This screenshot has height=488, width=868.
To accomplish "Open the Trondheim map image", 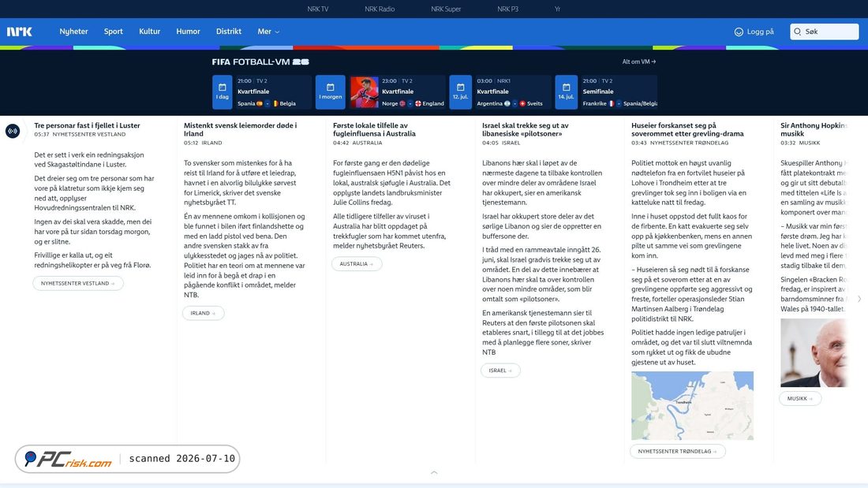I will click(x=693, y=405).
